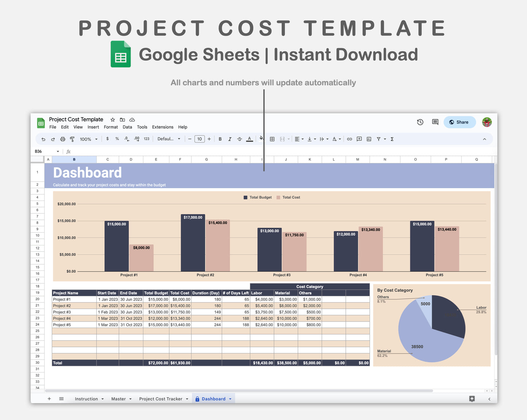Open the Extensions menu
This screenshot has width=527, height=420.
point(163,127)
